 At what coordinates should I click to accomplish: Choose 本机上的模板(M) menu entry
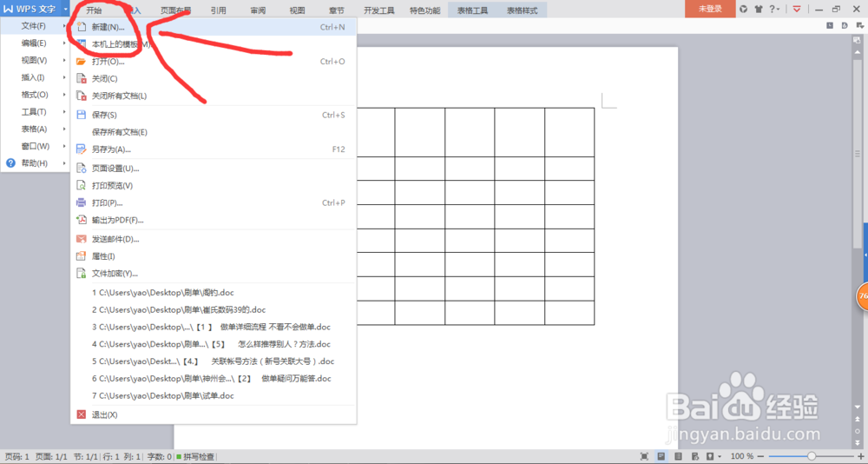214,44
